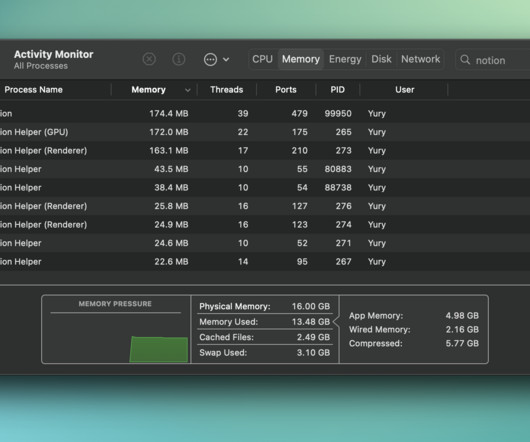Screen dimensions: 530x442
Task: Select the Renderer row with 24.9 MB
Action: [265, 225]
